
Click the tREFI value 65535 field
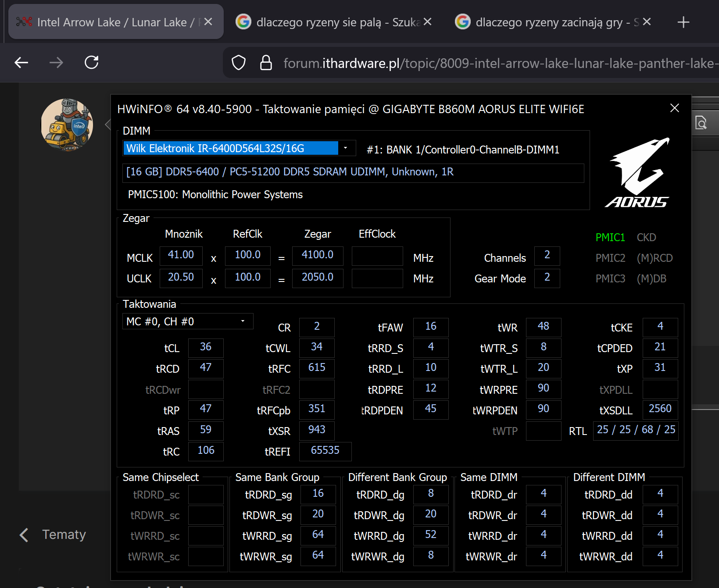(x=325, y=451)
